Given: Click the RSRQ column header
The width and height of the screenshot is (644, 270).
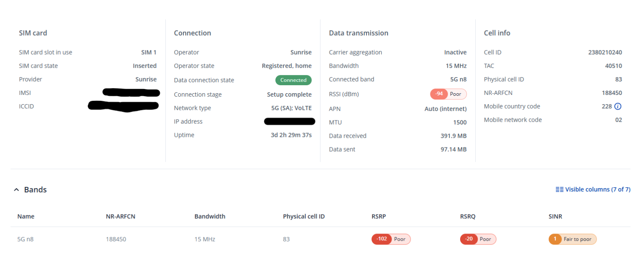Looking at the screenshot, I should pyautogui.click(x=468, y=216).
